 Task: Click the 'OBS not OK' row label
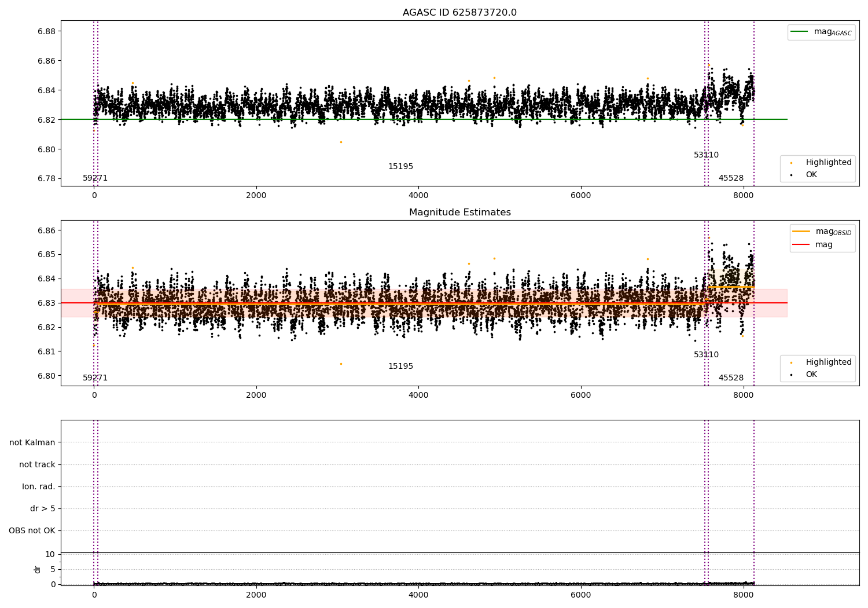coord(32,530)
